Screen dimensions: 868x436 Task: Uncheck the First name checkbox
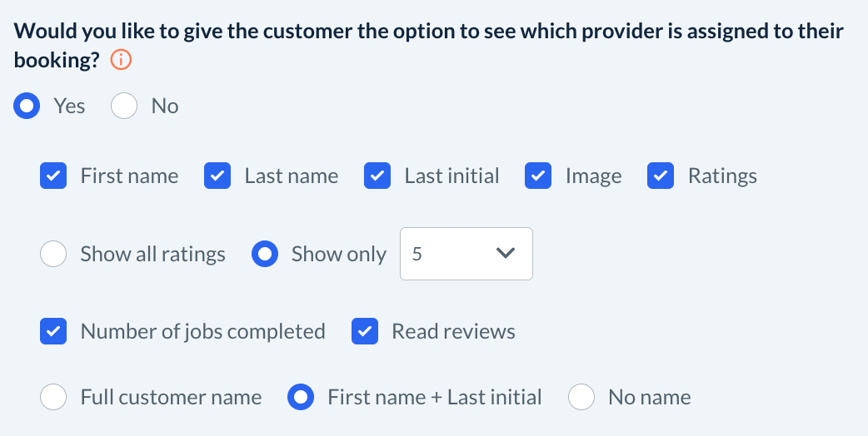click(53, 176)
